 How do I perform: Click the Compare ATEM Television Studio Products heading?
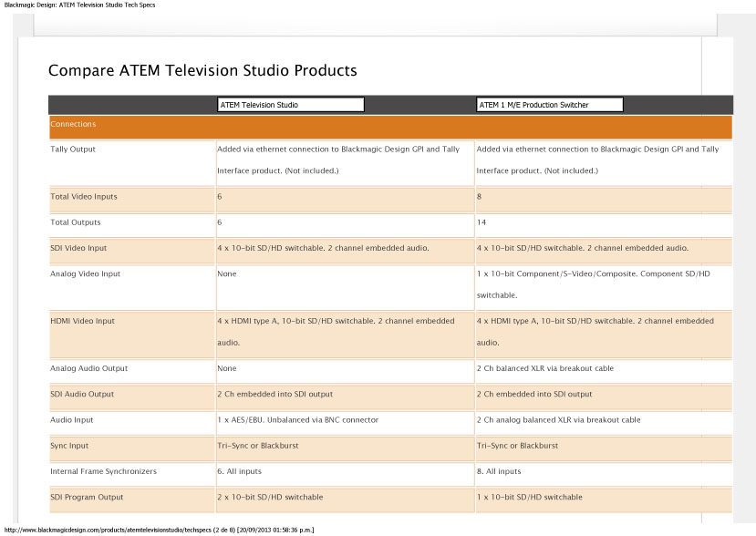(202, 70)
